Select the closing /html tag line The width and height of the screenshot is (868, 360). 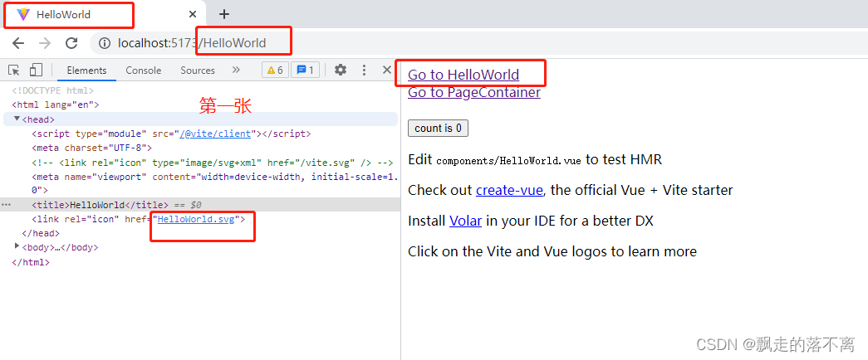31,262
